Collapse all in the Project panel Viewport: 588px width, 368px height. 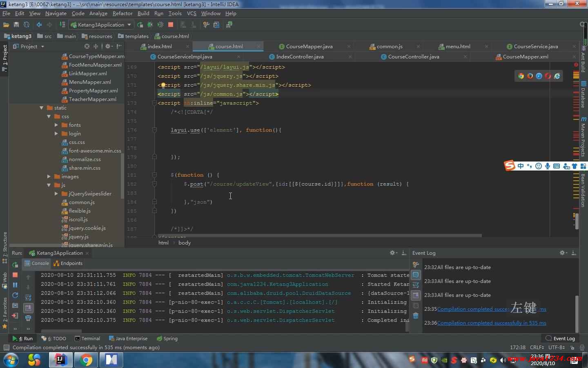(96, 46)
